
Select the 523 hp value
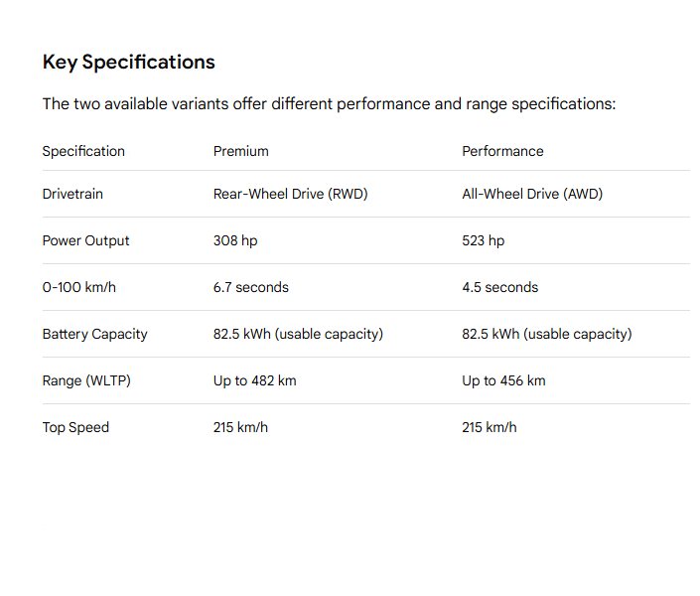click(x=483, y=240)
